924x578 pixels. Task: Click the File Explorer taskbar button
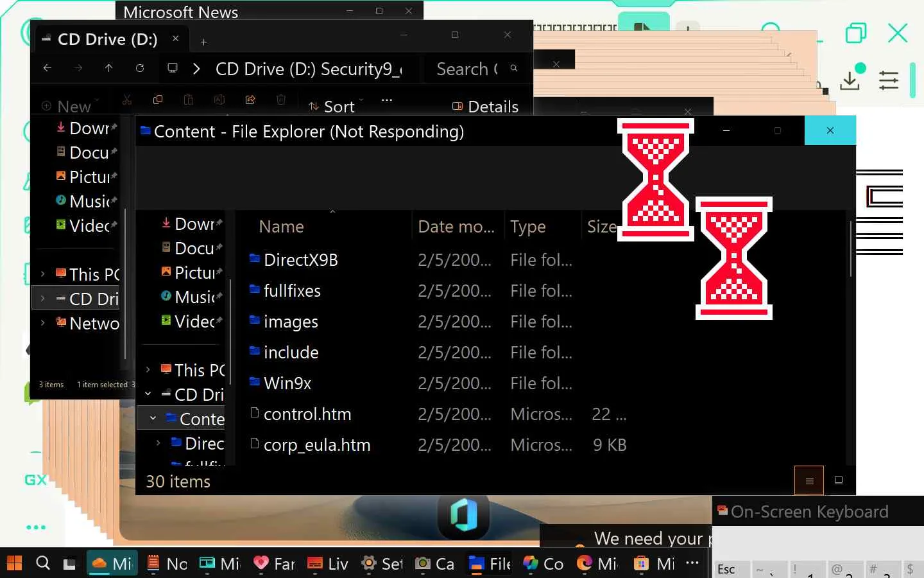pyautogui.click(x=489, y=564)
